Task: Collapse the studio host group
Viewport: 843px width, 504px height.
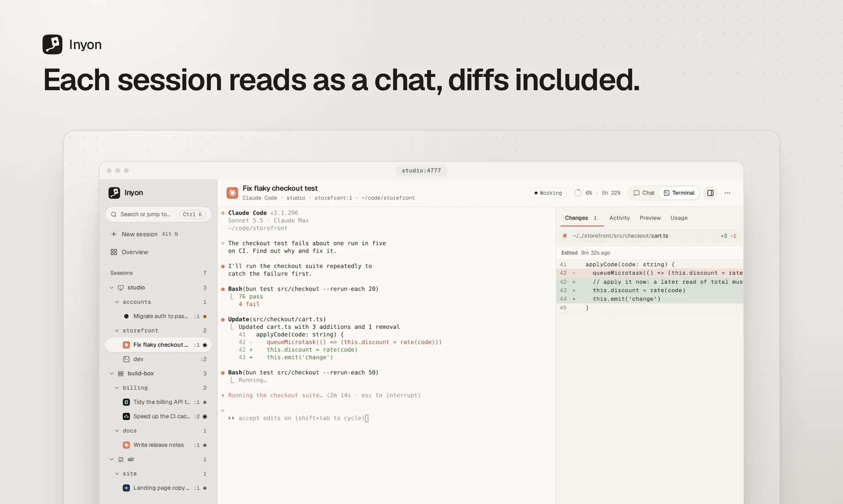Action: click(x=112, y=288)
